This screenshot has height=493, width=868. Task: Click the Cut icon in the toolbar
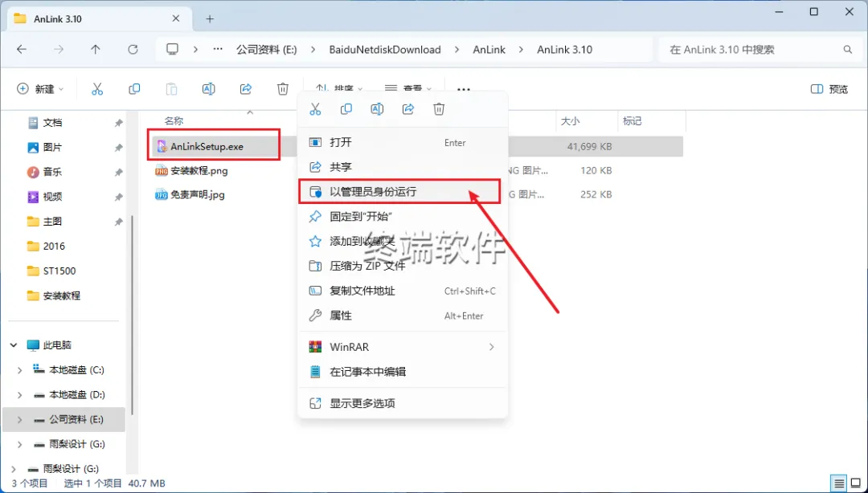[x=97, y=88]
